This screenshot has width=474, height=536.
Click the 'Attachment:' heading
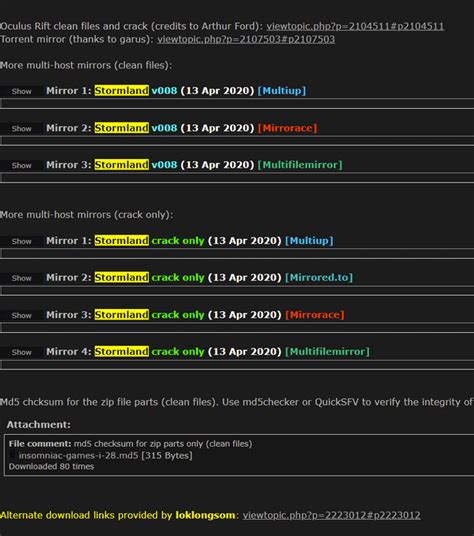click(x=39, y=425)
